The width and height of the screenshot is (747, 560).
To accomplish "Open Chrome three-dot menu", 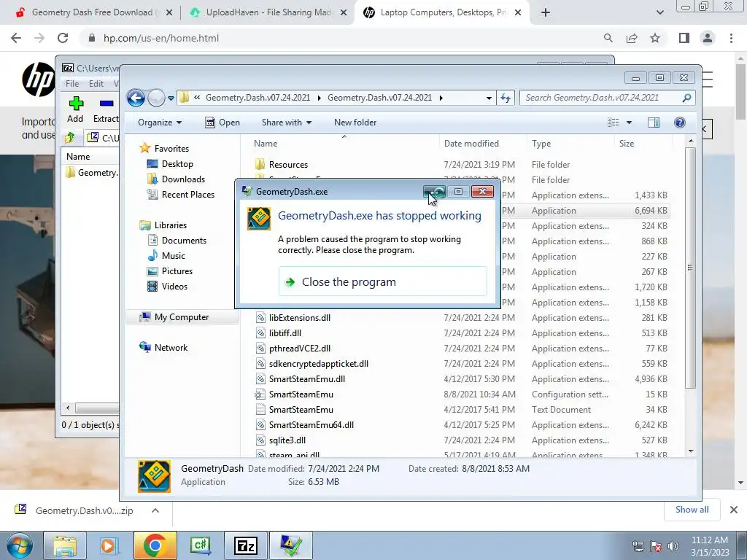I will coord(731,38).
